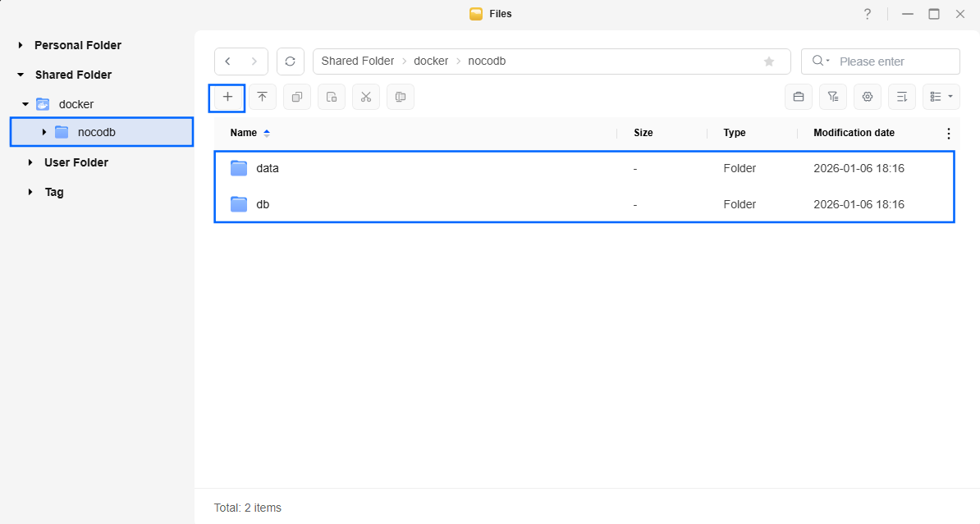Go to docker in breadcrumb path
This screenshot has height=524, width=980.
coord(431,62)
